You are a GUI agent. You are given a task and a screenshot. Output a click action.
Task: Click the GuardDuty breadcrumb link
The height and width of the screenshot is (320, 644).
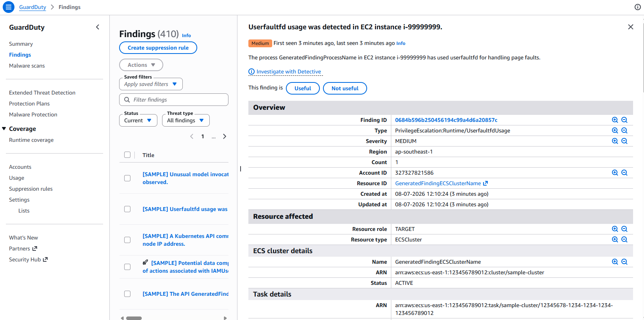click(33, 7)
